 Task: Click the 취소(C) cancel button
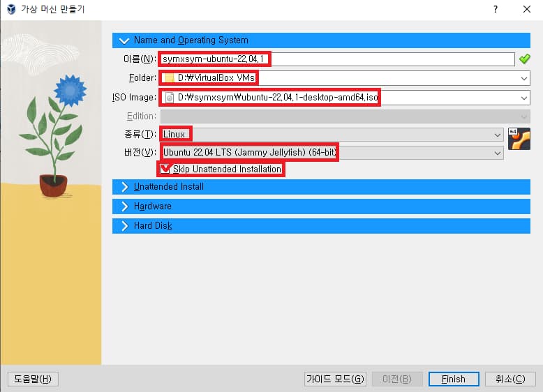tap(510, 379)
